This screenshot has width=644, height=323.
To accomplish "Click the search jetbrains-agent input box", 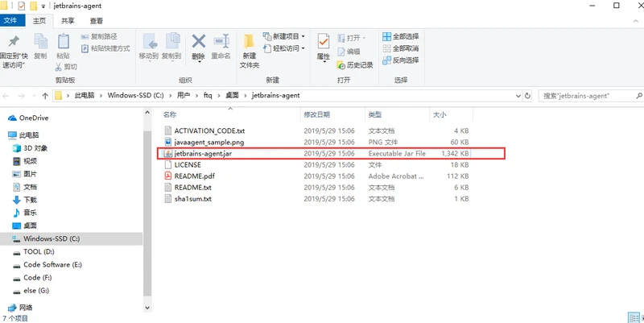I will click(x=587, y=95).
